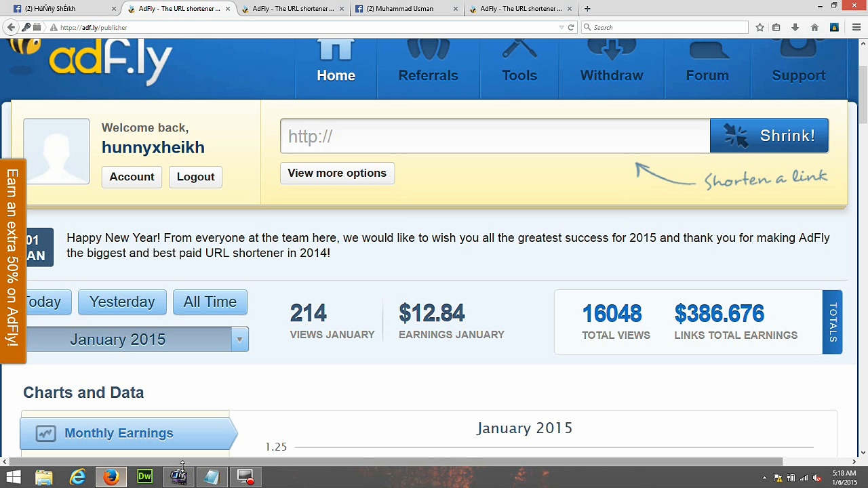868x488 pixels.
Task: Open File Explorer from taskbar
Action: [44, 477]
